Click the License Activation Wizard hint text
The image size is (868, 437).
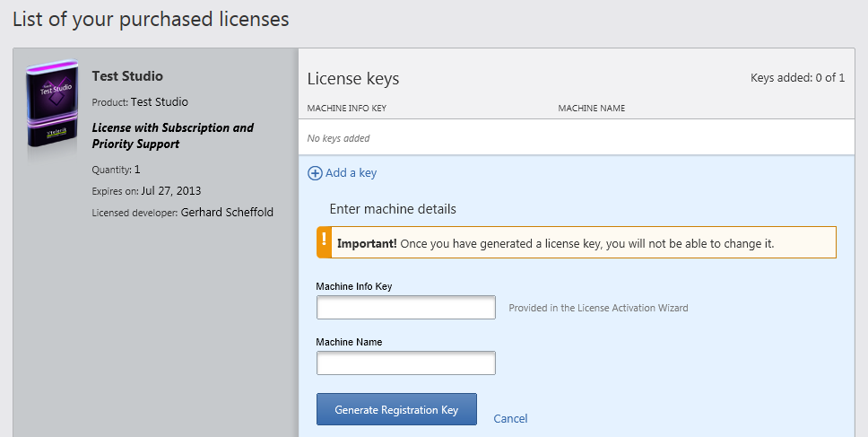598,308
